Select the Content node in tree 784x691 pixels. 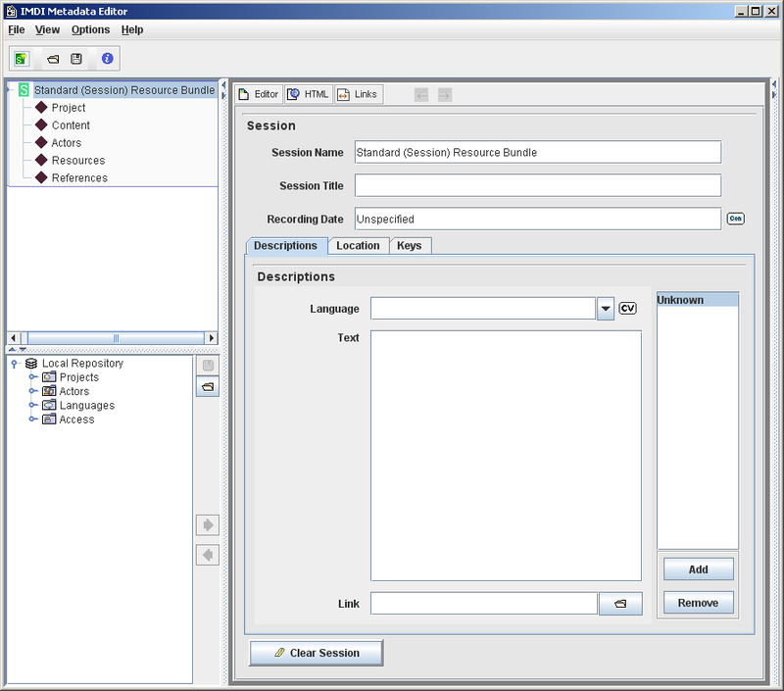(71, 125)
